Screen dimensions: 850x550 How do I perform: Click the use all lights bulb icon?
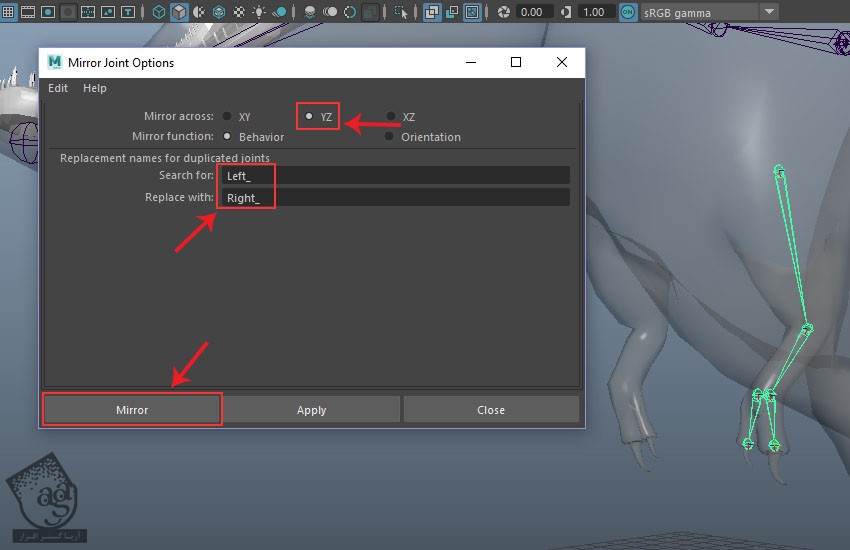259,12
